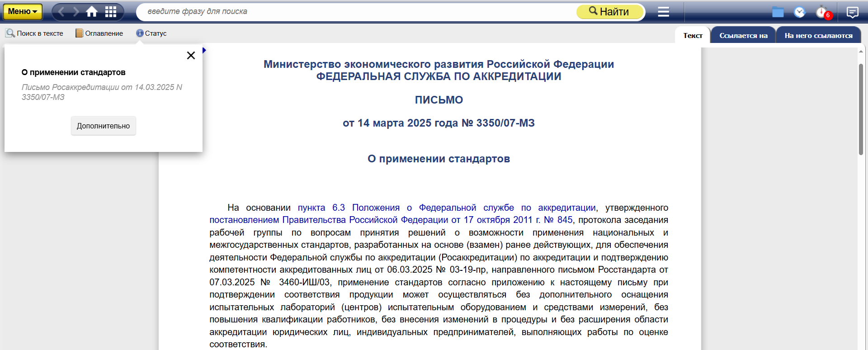Click the vertical scrollbar thumb
868x350 pixels.
click(861, 109)
